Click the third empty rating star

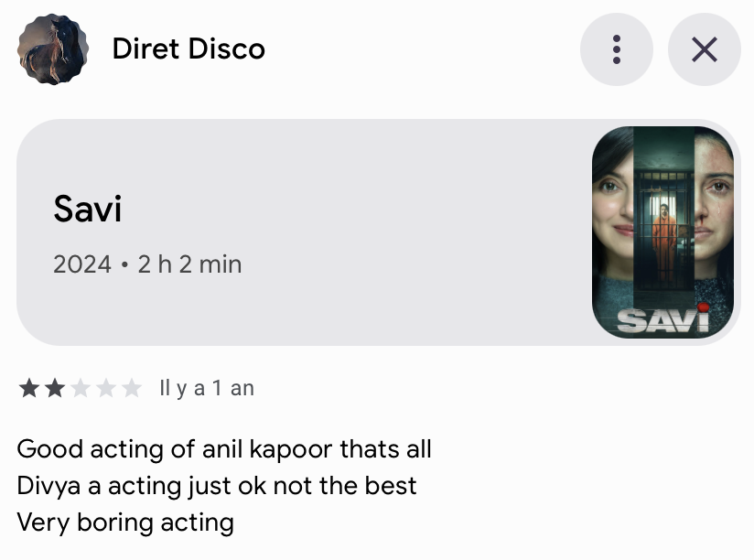pos(81,389)
